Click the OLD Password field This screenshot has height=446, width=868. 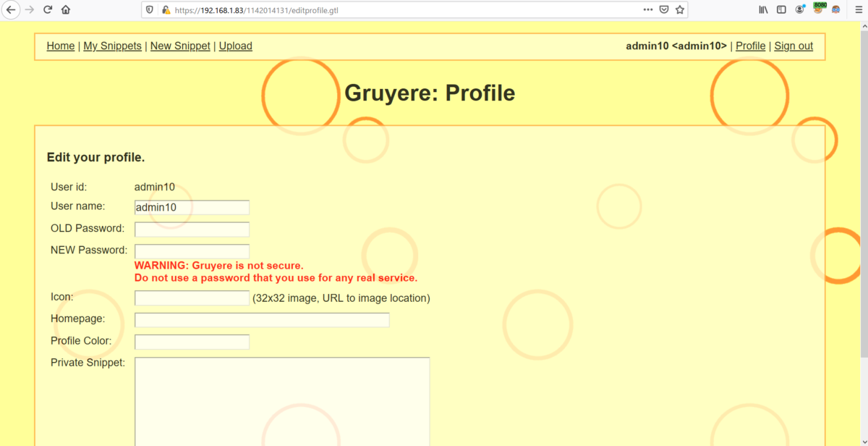click(x=192, y=230)
